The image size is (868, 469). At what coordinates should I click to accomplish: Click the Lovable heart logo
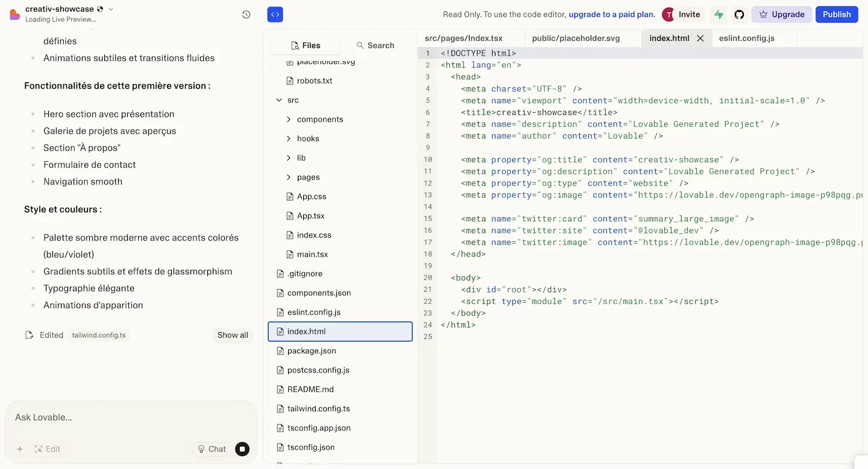click(15, 14)
